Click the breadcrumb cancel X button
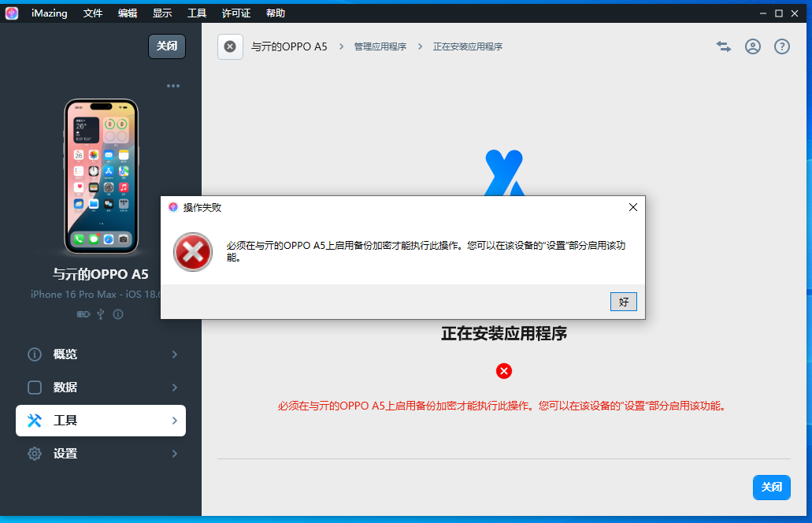This screenshot has height=523, width=812. point(231,46)
